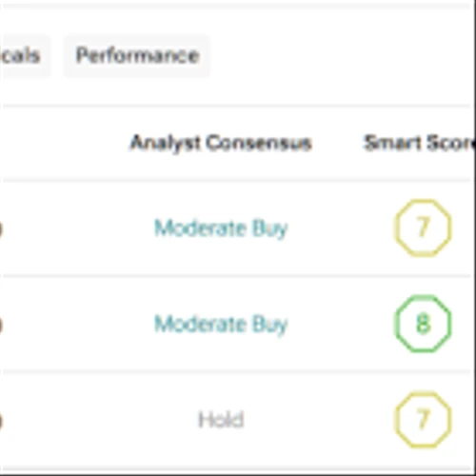
Task: Click the cut-off brown icon in the Hold row
Action: coord(1,421)
